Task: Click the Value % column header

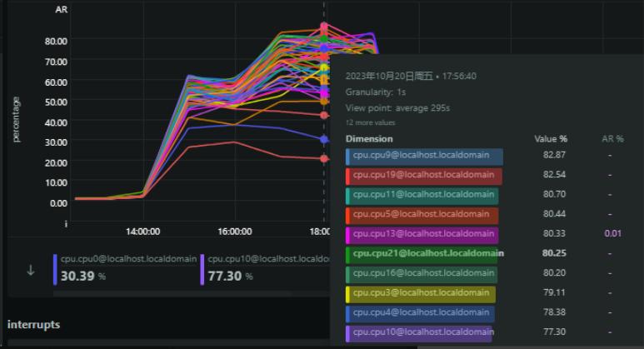Action: point(551,139)
